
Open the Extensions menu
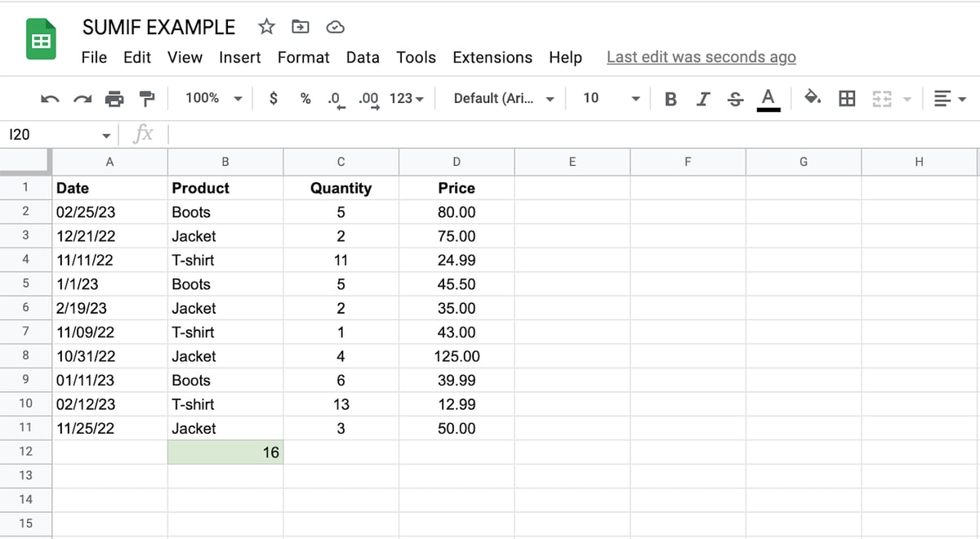click(492, 58)
